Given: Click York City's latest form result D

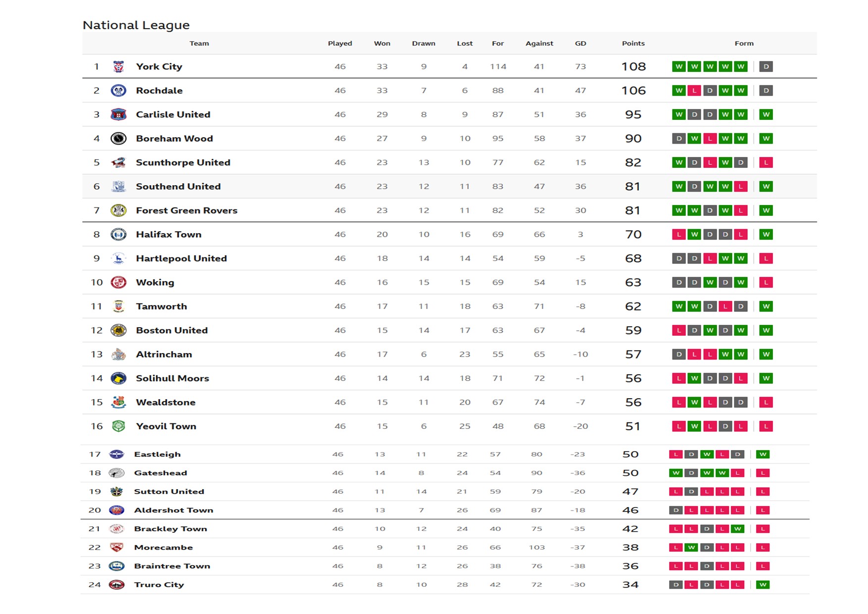Looking at the screenshot, I should tap(766, 67).
